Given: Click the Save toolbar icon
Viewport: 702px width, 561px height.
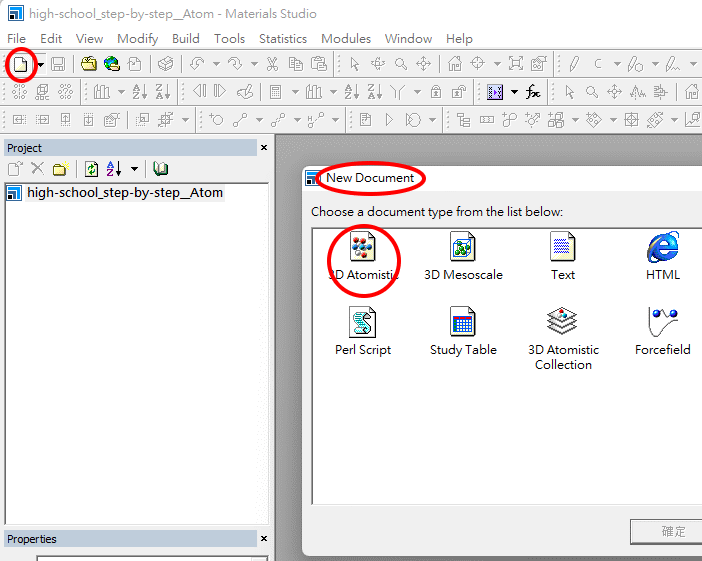Looking at the screenshot, I should click(58, 64).
